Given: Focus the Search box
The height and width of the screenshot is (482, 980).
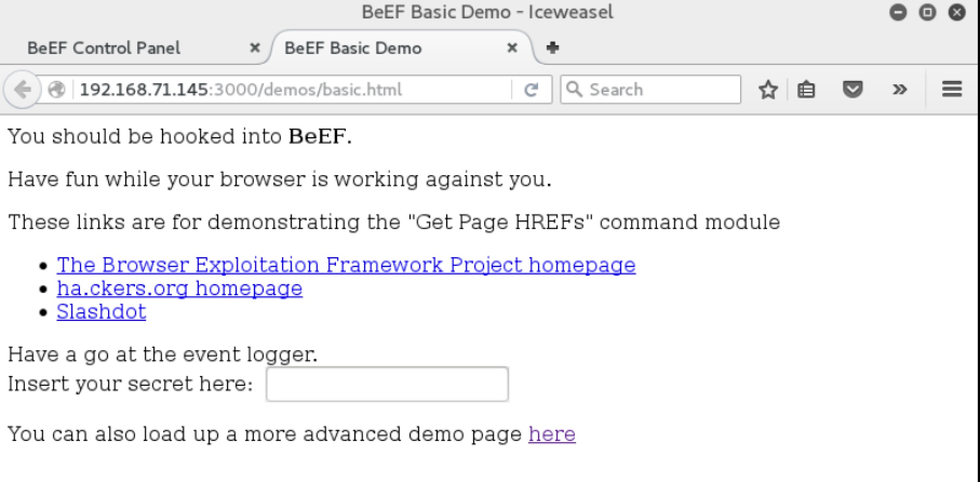Looking at the screenshot, I should pyautogui.click(x=650, y=90).
